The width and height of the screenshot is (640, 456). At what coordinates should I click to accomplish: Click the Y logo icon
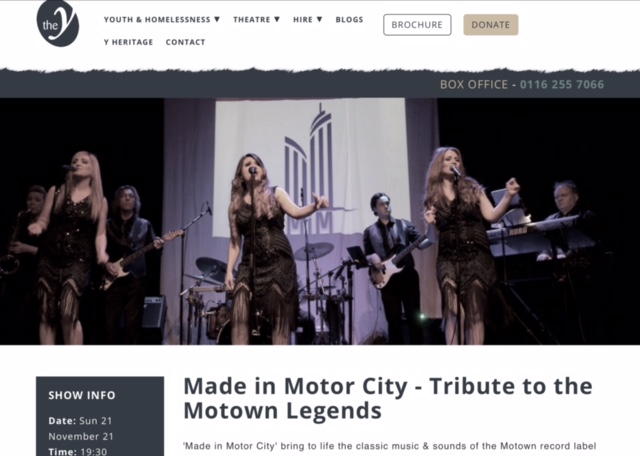point(58,23)
